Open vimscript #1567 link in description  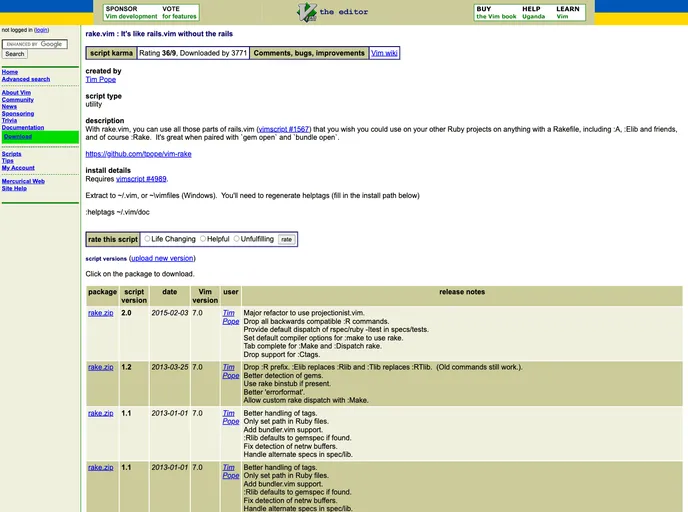284,129
